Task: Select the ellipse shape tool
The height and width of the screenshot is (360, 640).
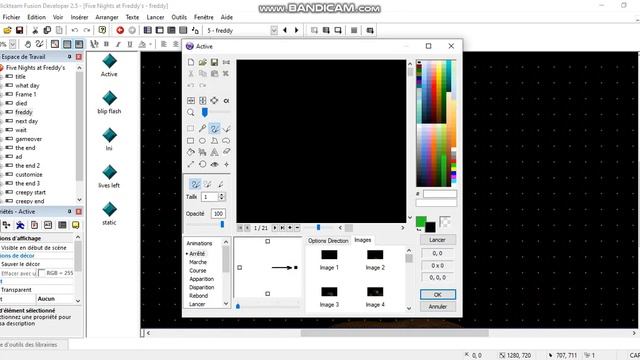Action: [202, 140]
